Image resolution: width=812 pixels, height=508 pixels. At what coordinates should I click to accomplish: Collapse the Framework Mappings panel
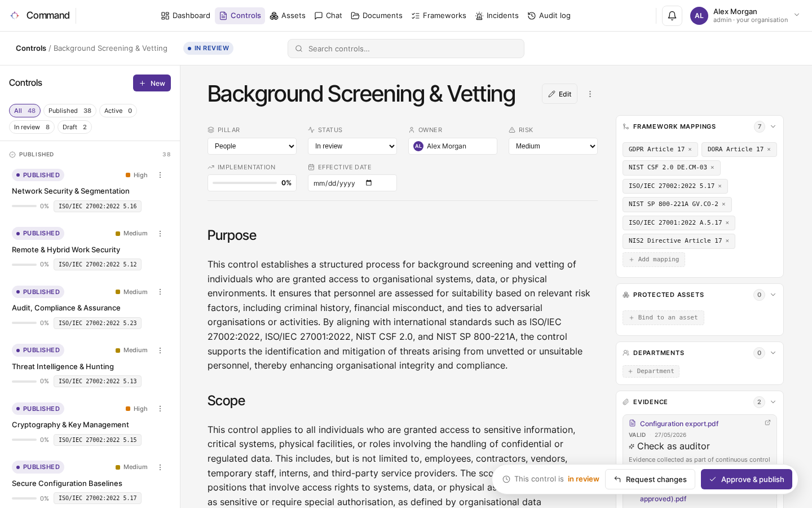[x=773, y=126]
